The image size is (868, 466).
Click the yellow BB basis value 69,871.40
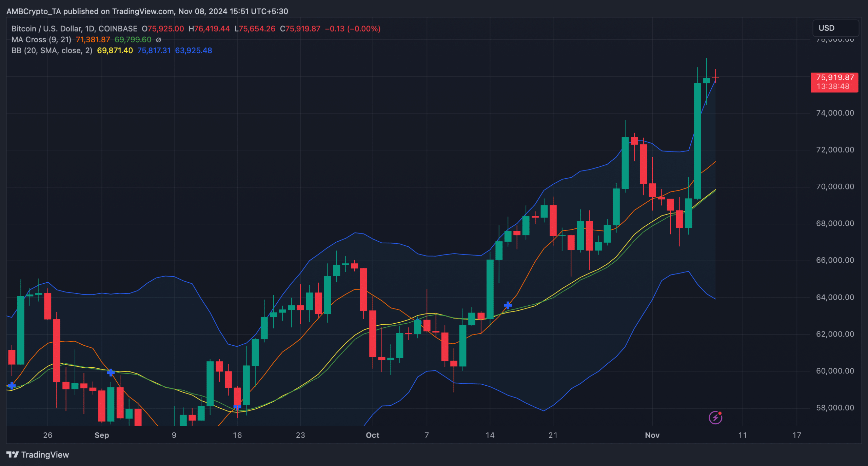(x=115, y=50)
